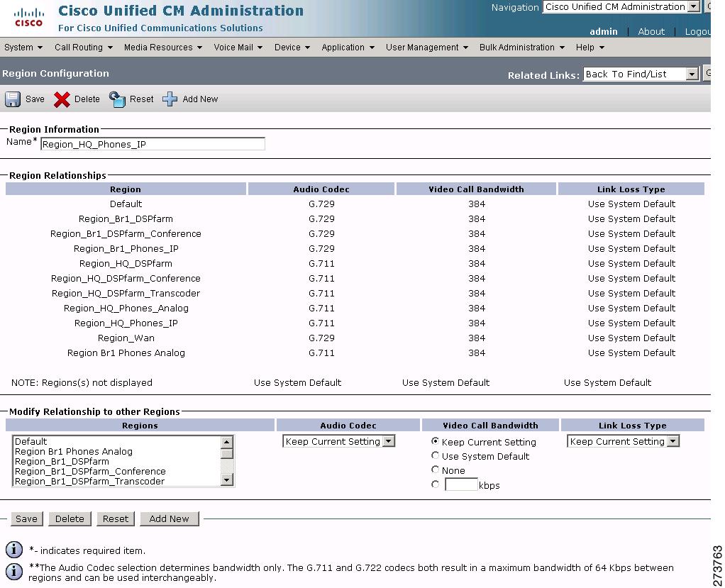The width and height of the screenshot is (725, 588).
Task: Click Video Call Bandwidth header in Region Relationships
Action: pyautogui.click(x=476, y=189)
